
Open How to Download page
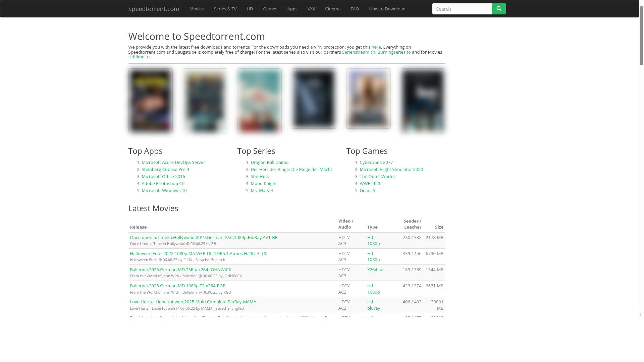point(387,9)
